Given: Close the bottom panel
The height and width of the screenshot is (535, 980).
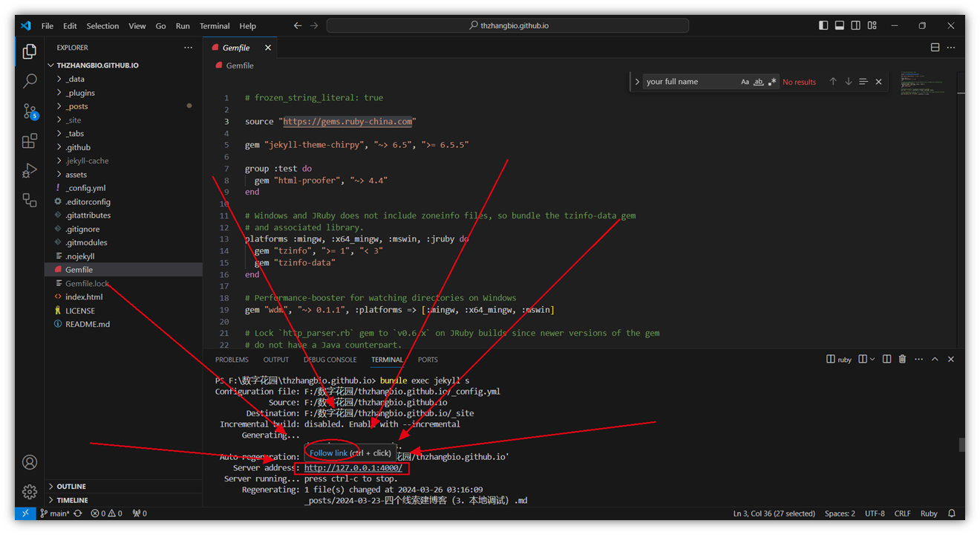Looking at the screenshot, I should coord(951,360).
